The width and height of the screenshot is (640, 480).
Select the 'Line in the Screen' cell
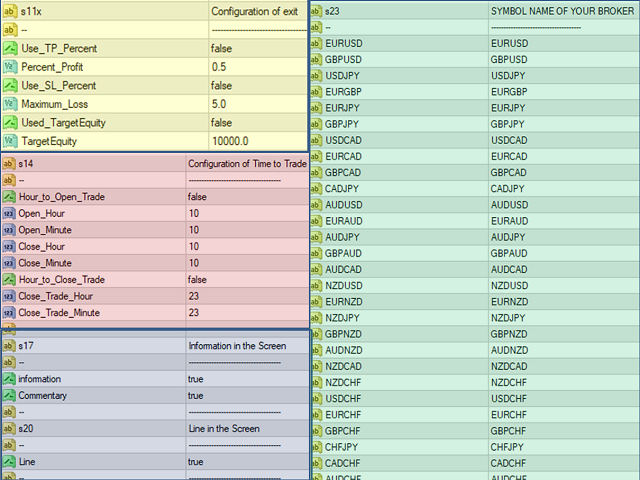(x=247, y=429)
